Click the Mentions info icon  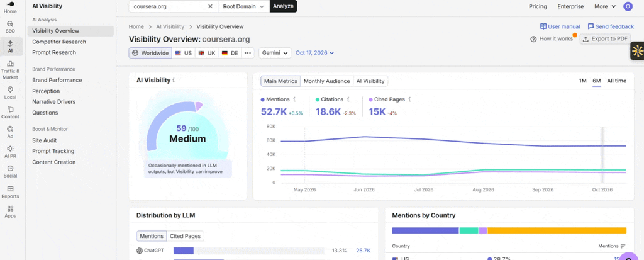pyautogui.click(x=294, y=99)
